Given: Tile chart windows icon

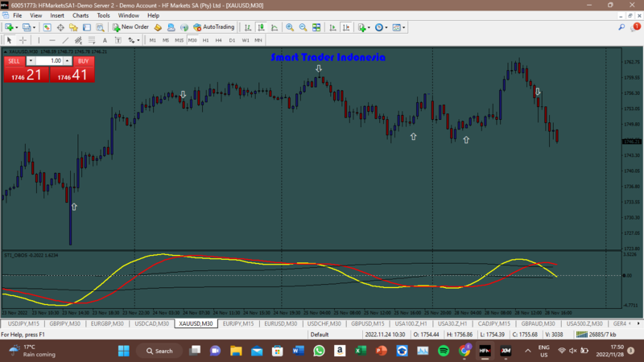Looking at the screenshot, I should 316,27.
